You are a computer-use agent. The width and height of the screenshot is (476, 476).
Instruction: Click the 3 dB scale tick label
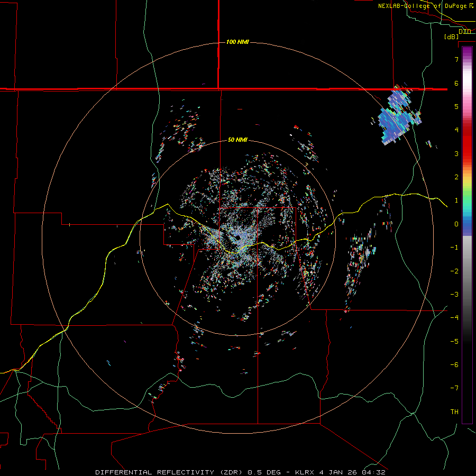[x=456, y=153]
